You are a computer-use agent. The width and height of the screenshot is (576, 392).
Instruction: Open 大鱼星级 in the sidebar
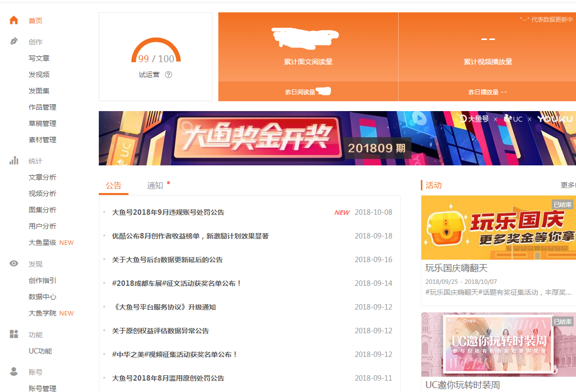pyautogui.click(x=42, y=242)
